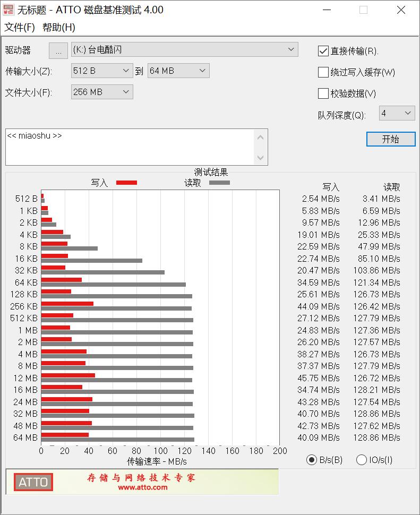Click the 44.09 MB/s write value
The width and height of the screenshot is (420, 515).
319,306
